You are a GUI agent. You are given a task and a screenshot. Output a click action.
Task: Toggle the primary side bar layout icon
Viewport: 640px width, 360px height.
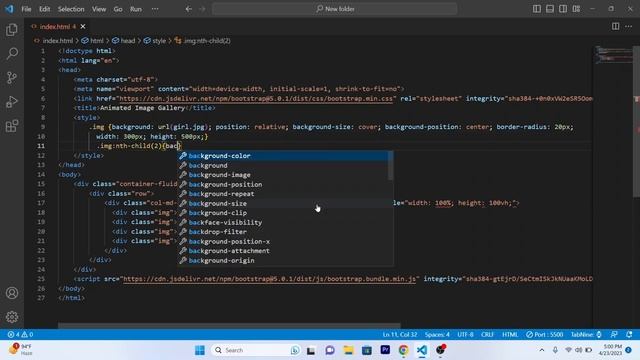coord(537,9)
